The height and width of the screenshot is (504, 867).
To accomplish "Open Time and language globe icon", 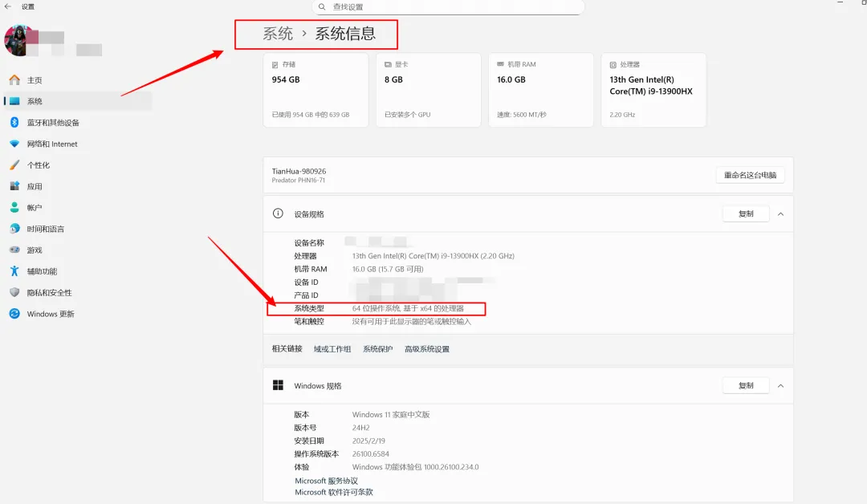I will [x=14, y=229].
